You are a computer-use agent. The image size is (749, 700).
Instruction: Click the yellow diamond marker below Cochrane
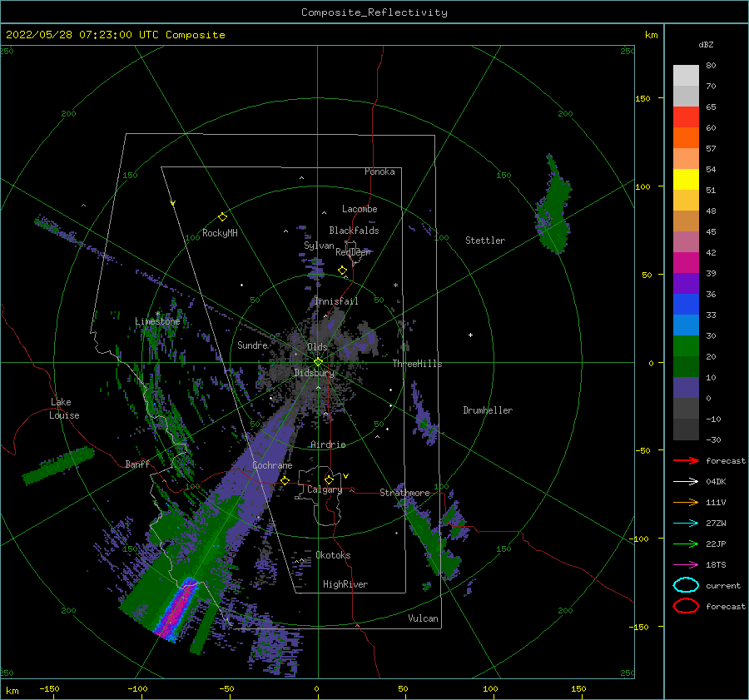285,480
